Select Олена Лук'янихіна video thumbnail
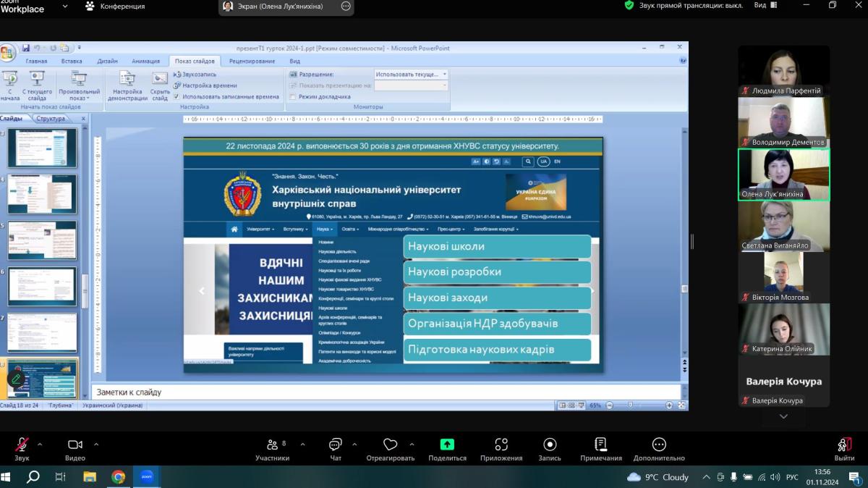The width and height of the screenshot is (868, 488). (x=783, y=174)
